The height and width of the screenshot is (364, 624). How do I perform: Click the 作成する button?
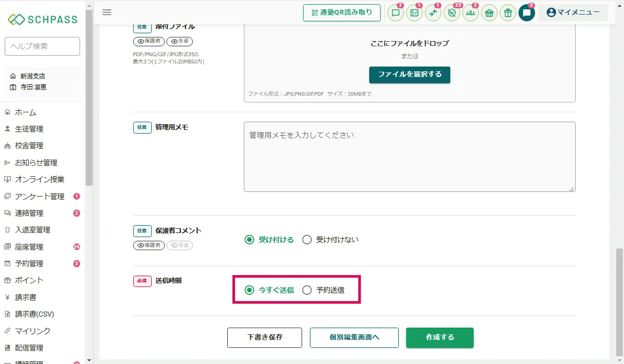click(440, 337)
